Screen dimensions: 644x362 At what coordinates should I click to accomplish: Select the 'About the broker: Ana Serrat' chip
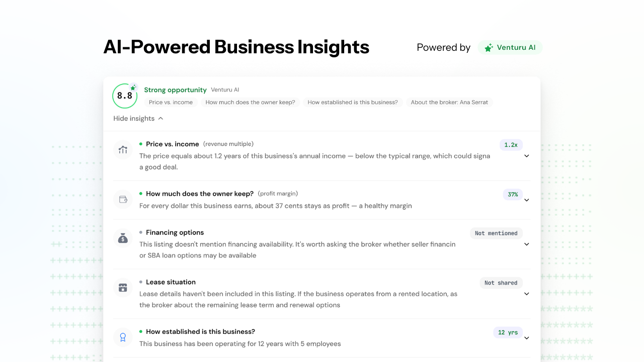pyautogui.click(x=449, y=102)
